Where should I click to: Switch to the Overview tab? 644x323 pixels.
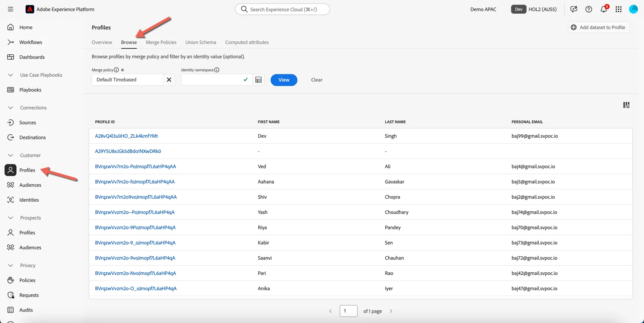102,42
